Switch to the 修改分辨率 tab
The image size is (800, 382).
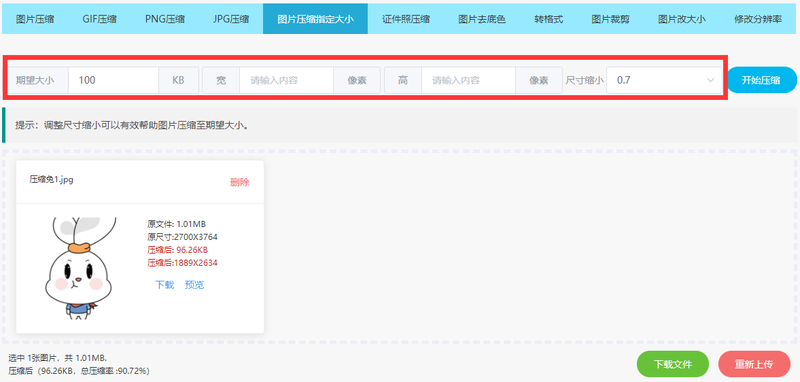coord(758,19)
